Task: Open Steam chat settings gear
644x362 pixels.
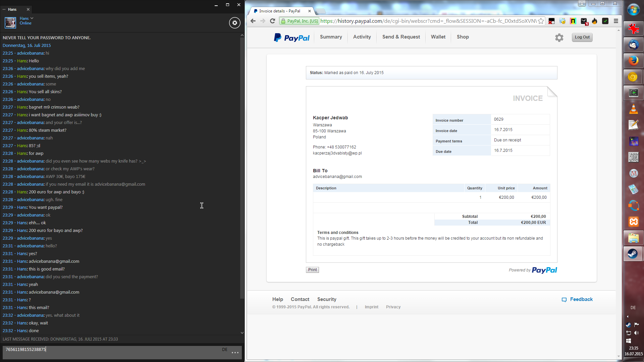Action: [x=234, y=23]
